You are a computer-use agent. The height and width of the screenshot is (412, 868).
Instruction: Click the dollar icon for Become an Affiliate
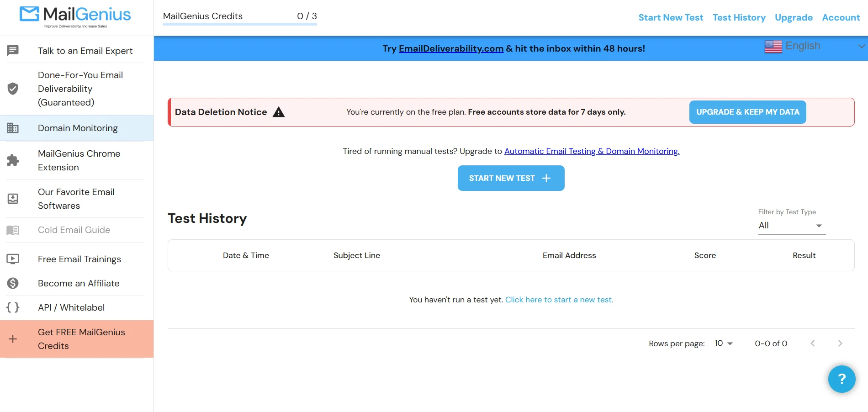pos(13,283)
